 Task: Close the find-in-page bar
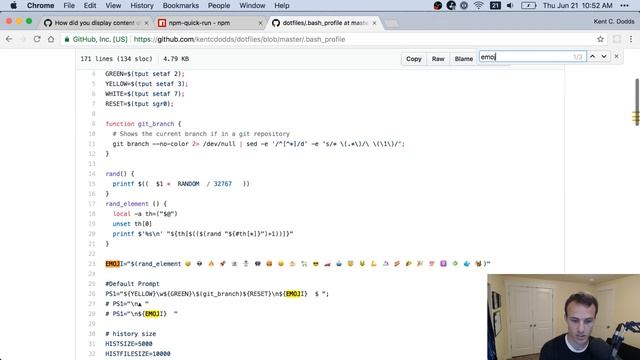coord(616,56)
